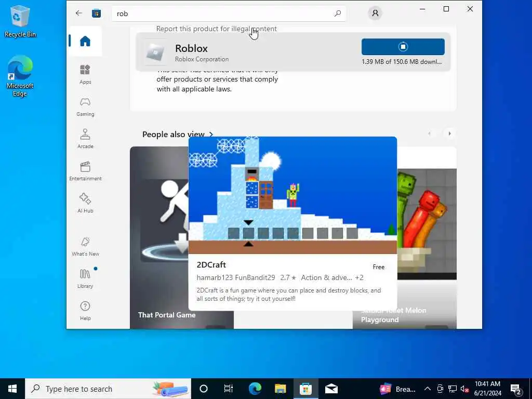The width and height of the screenshot is (532, 399).
Task: Open What's New in the sidebar
Action: [85, 246]
